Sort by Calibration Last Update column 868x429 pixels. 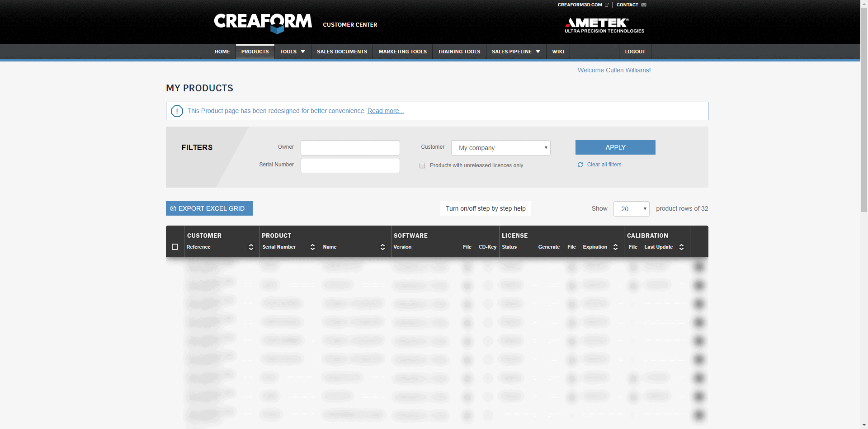tap(681, 247)
